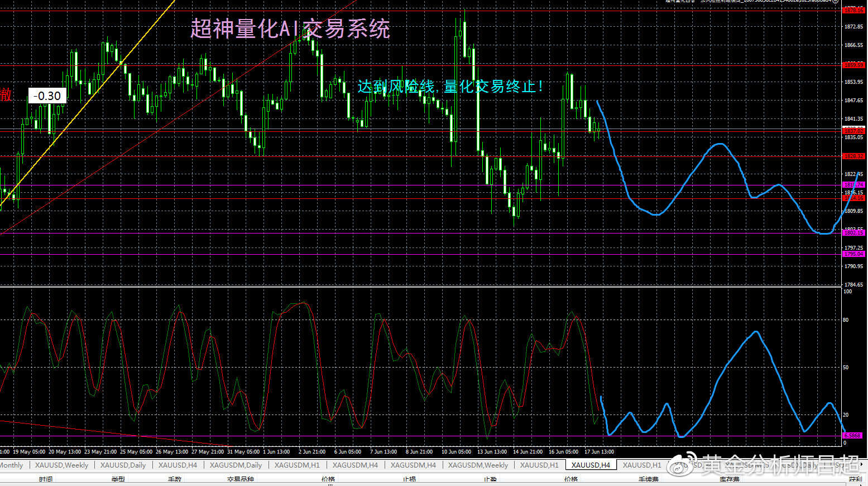Click the magenta 1802.15 price label

point(853,233)
